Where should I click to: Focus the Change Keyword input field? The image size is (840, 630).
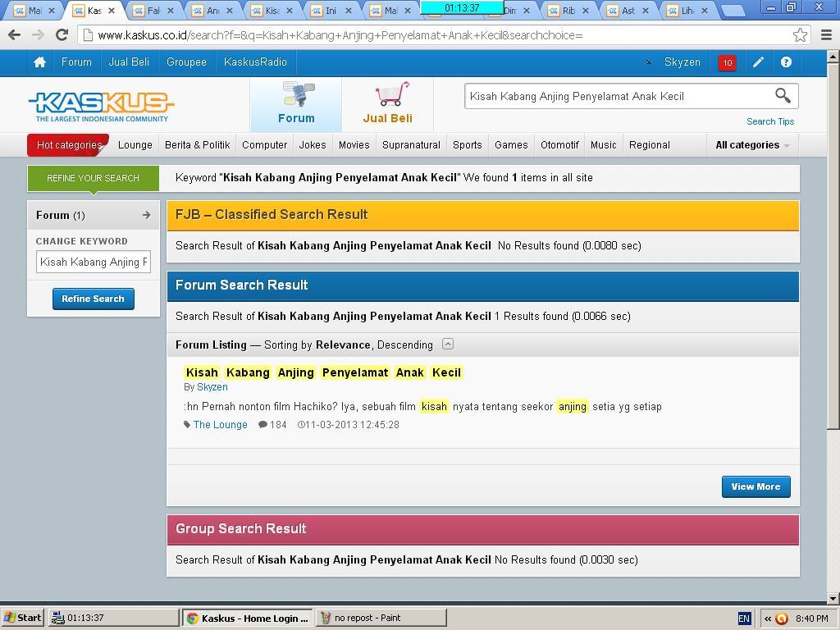pos(94,262)
